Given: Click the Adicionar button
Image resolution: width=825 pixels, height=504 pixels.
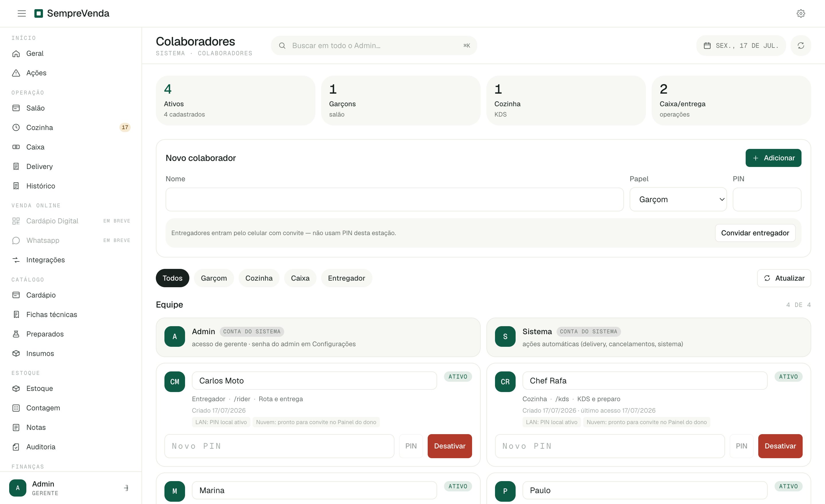Looking at the screenshot, I should click(773, 158).
